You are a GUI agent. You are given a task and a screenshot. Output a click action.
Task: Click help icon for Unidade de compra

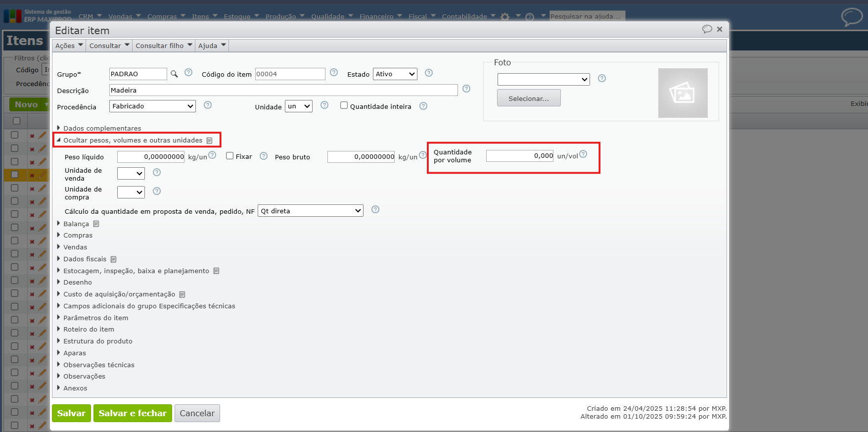(x=157, y=191)
